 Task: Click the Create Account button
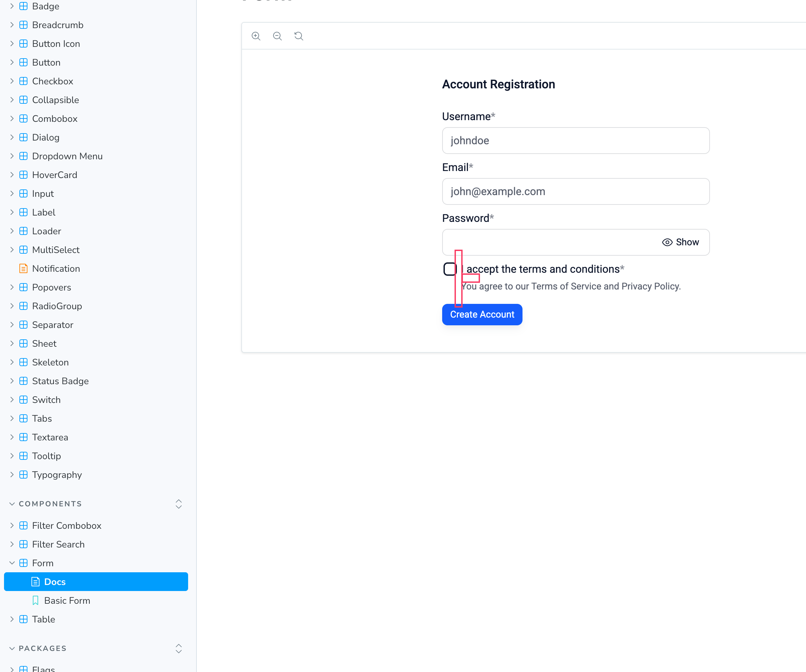482,315
